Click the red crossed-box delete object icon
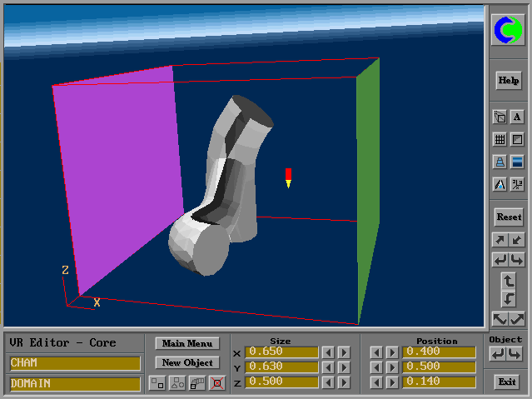The height and width of the screenshot is (399, 532). point(216,383)
